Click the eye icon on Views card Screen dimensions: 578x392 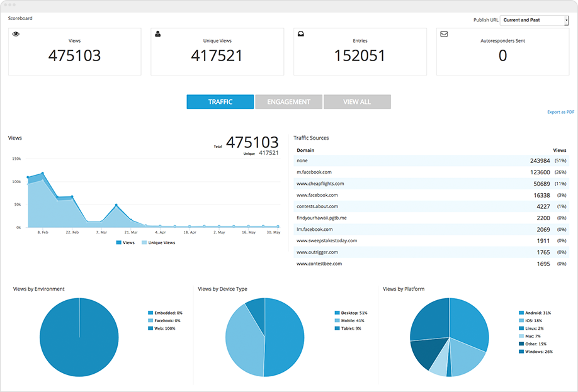(16, 35)
